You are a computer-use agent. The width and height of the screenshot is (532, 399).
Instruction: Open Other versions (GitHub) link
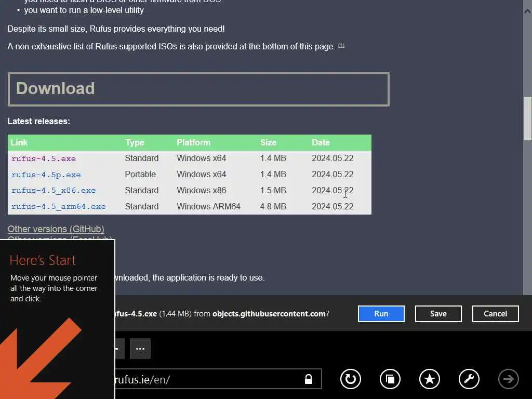pyautogui.click(x=56, y=229)
